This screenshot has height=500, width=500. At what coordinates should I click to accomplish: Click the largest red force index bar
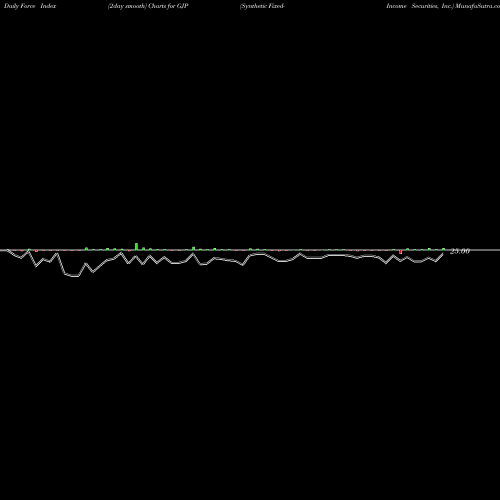[x=401, y=252]
